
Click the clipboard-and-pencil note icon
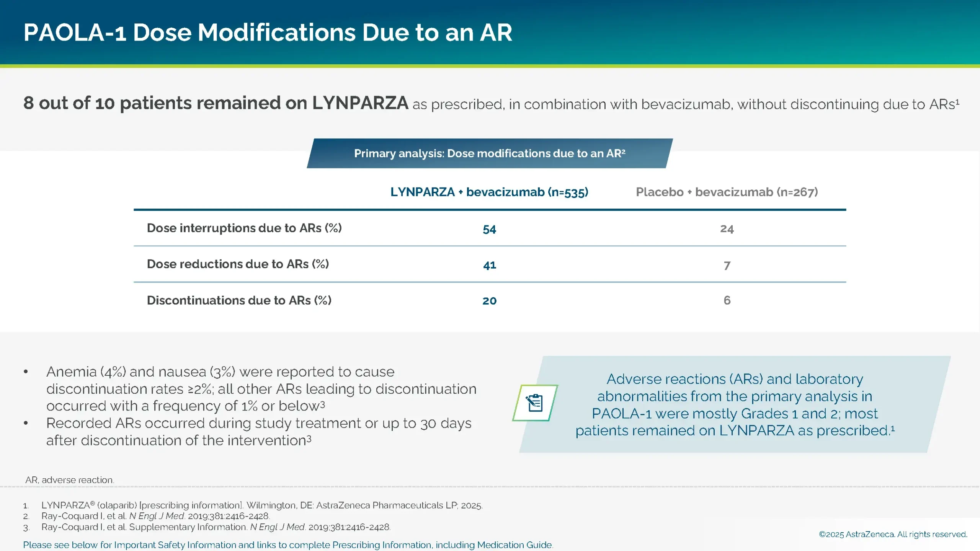pos(536,403)
